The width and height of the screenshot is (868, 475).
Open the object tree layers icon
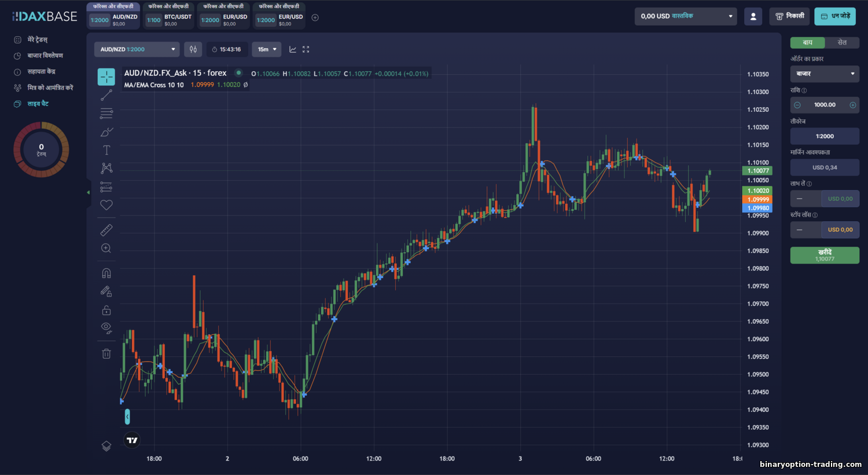pos(106,446)
